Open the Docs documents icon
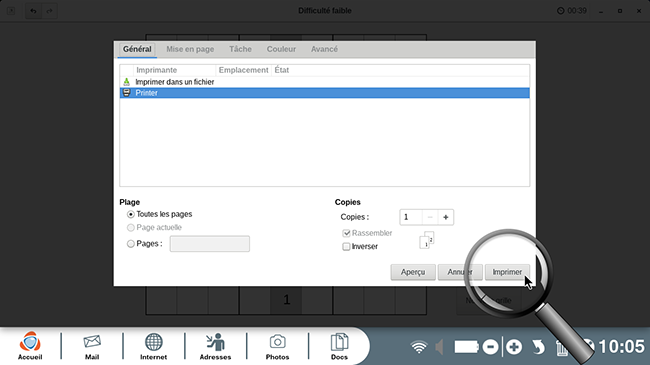Screen dimensions: 650x365 339,345
